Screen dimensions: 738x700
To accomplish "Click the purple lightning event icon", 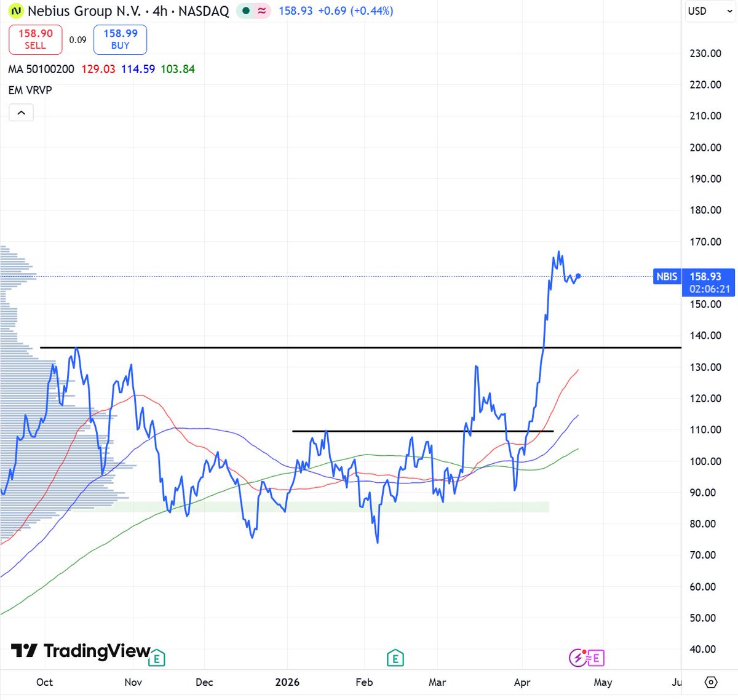I will point(577,658).
